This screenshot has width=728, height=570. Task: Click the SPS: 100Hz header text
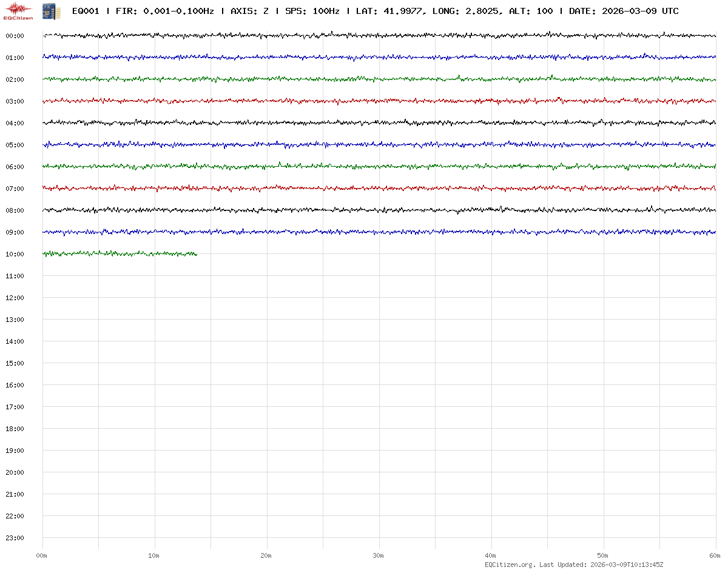[x=312, y=11]
